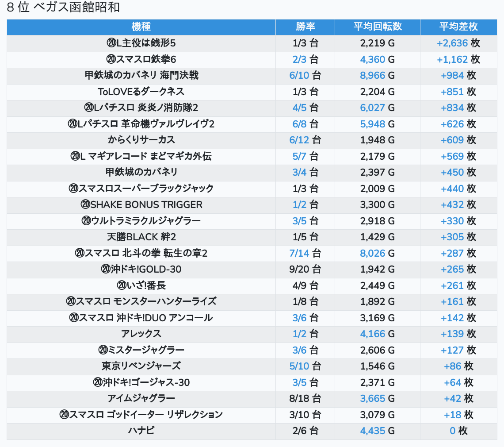
Task: Click the ToLOVEるダークネス machine name
Action: click(141, 92)
